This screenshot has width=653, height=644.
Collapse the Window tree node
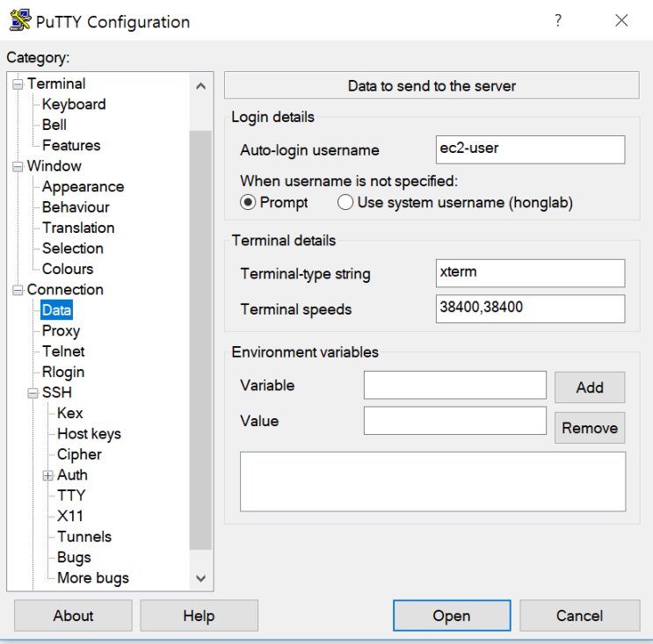coord(18,167)
